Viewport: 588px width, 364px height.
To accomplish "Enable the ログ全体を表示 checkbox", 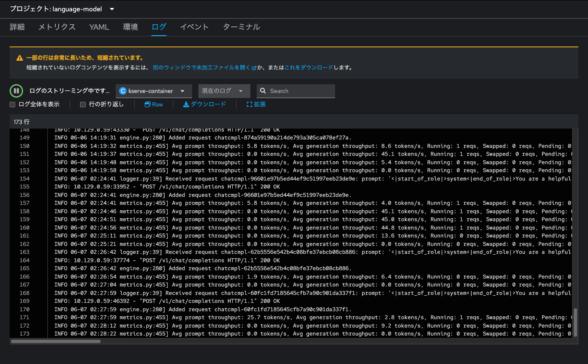I will 13,104.
